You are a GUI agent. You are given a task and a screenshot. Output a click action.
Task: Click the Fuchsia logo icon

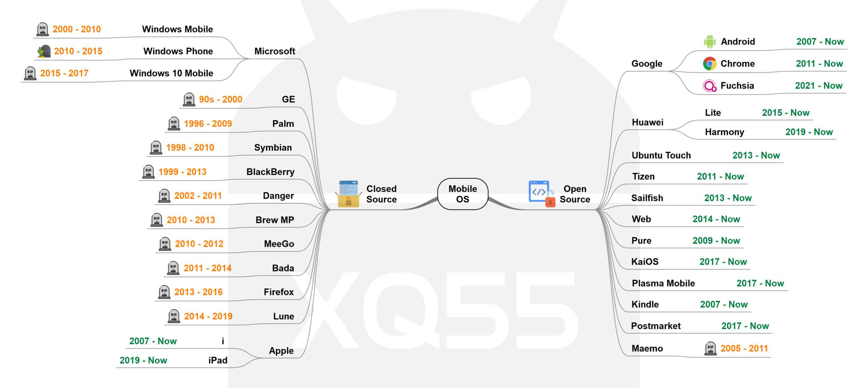tap(709, 86)
